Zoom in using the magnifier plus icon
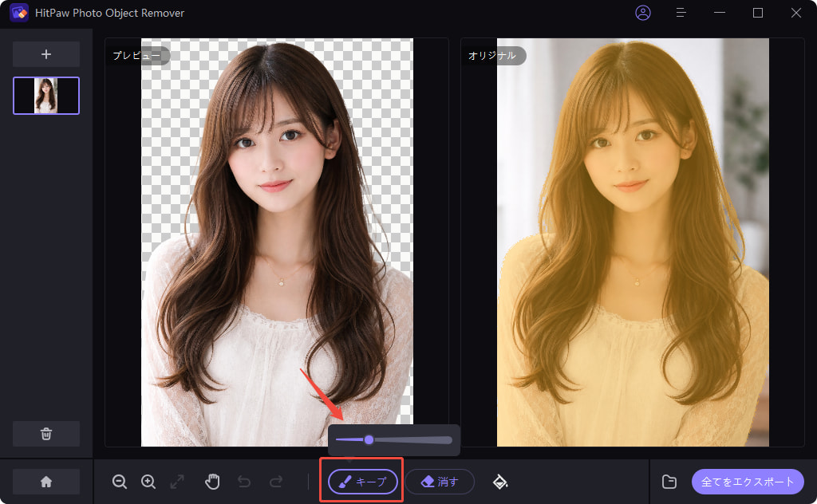This screenshot has height=504, width=817. pos(148,481)
